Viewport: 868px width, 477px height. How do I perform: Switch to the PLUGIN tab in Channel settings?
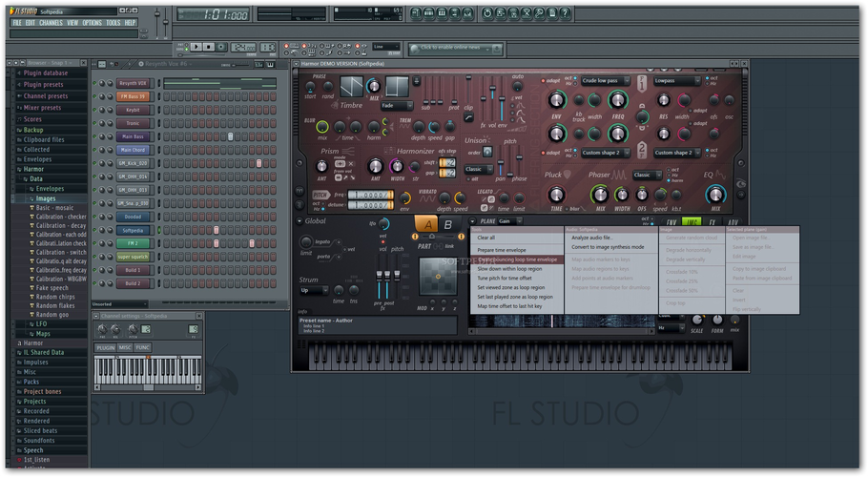(105, 347)
